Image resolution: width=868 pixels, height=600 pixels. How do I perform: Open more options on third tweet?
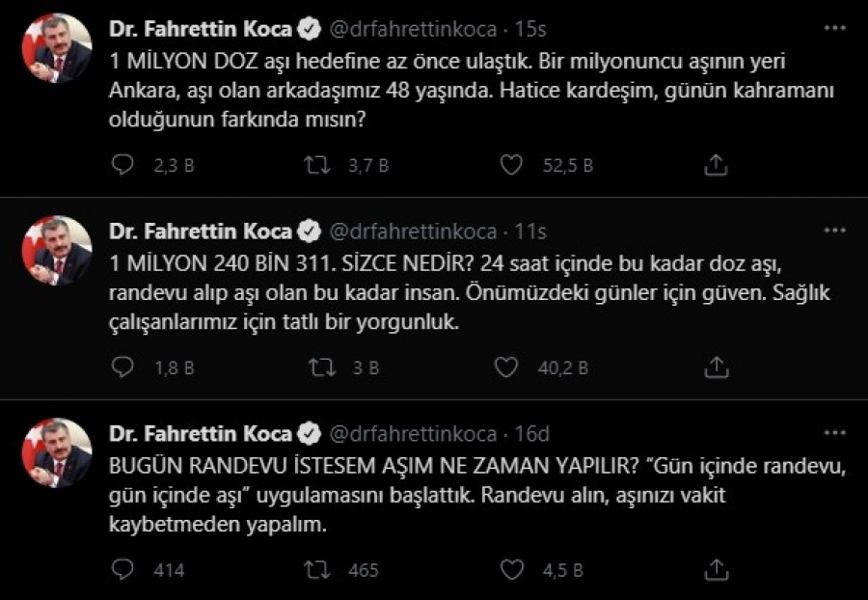coord(831,432)
